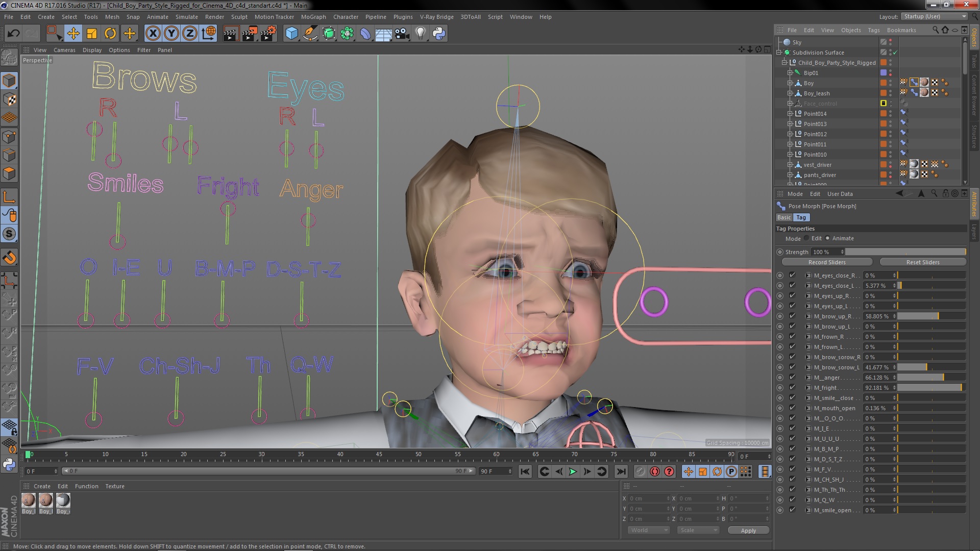Viewport: 980px width, 551px height.
Task: Expand the Bip01 object tree
Action: [790, 73]
